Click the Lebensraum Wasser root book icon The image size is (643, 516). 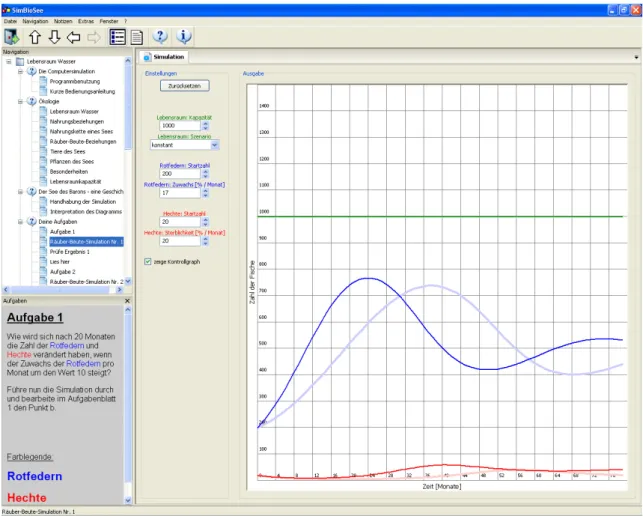coord(20,62)
